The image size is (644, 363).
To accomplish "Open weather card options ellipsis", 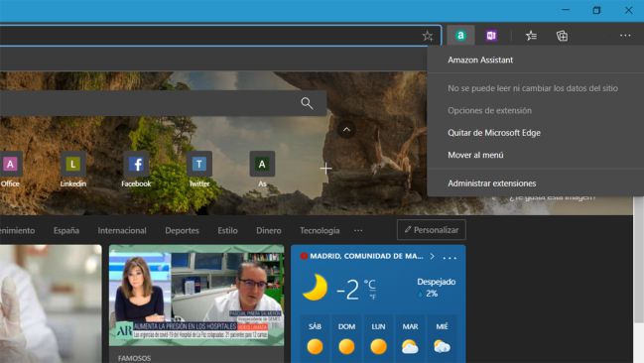I will [450, 257].
